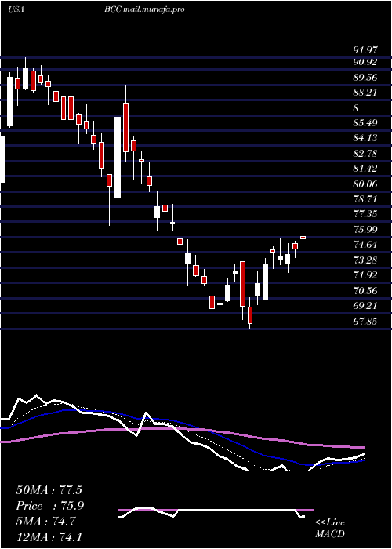Click the 77.35 price axis label

(x=365, y=214)
